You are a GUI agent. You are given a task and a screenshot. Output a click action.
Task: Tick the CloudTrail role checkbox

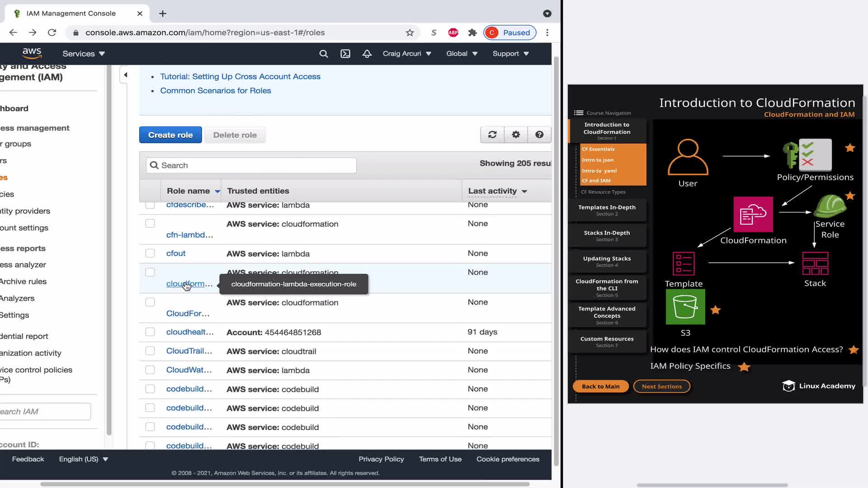(150, 351)
